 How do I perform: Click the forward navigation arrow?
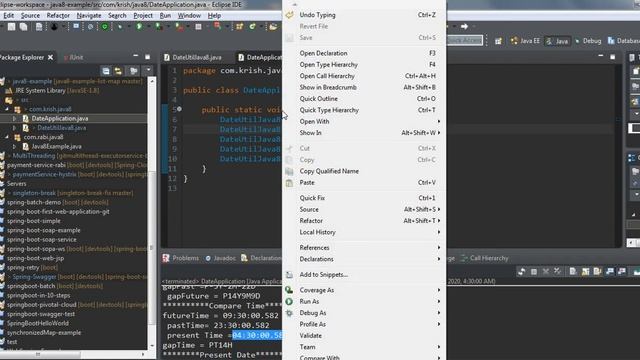pos(464,27)
